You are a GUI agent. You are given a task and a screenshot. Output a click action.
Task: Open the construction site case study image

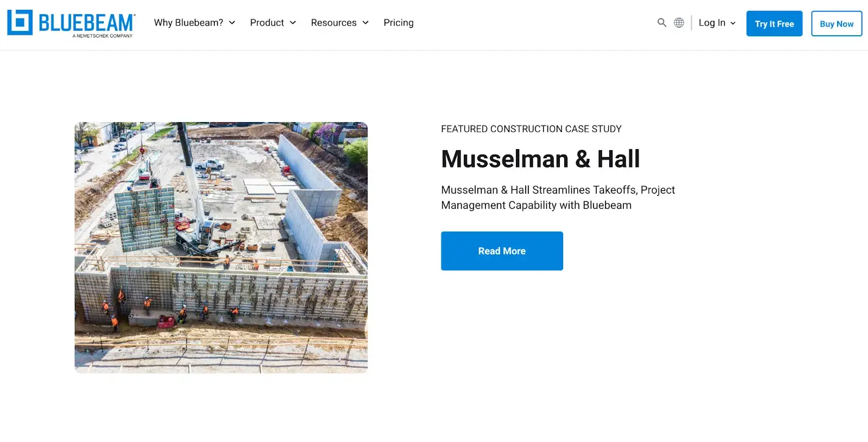[x=221, y=247]
